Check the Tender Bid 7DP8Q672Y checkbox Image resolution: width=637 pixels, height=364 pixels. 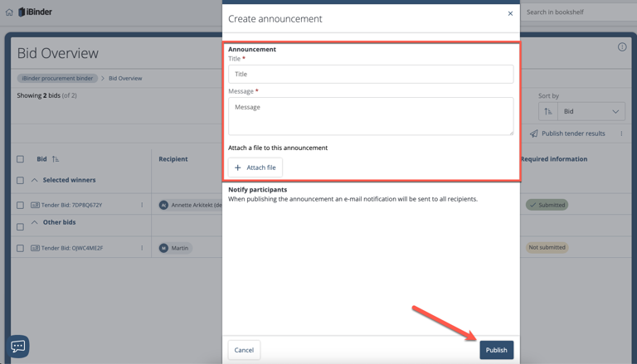click(21, 205)
